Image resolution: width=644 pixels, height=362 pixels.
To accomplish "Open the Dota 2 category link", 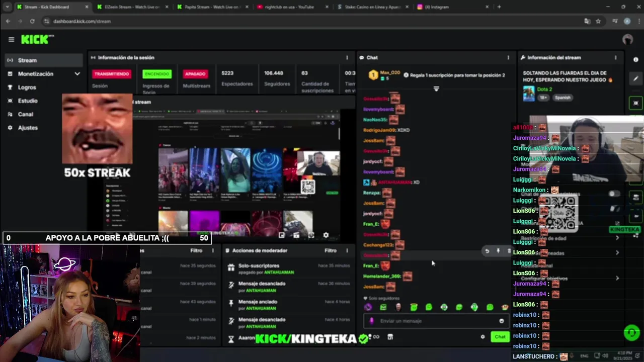I will (x=544, y=89).
